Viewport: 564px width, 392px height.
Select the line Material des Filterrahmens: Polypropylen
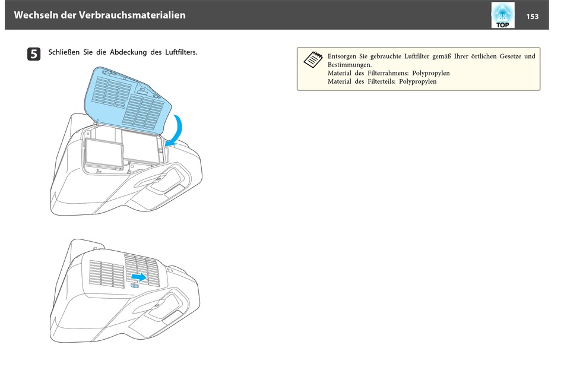tap(388, 73)
